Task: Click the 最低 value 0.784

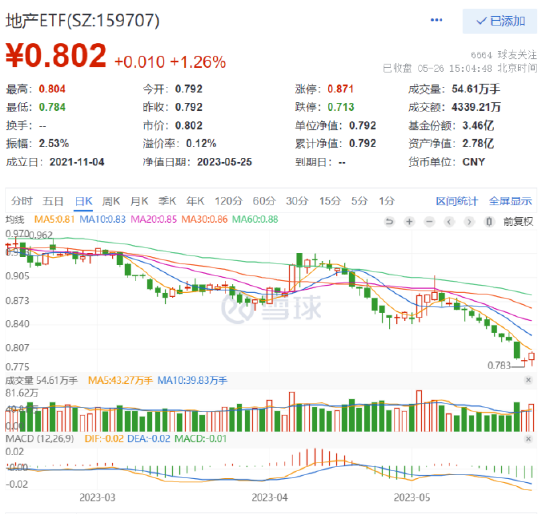Action: pos(52,107)
